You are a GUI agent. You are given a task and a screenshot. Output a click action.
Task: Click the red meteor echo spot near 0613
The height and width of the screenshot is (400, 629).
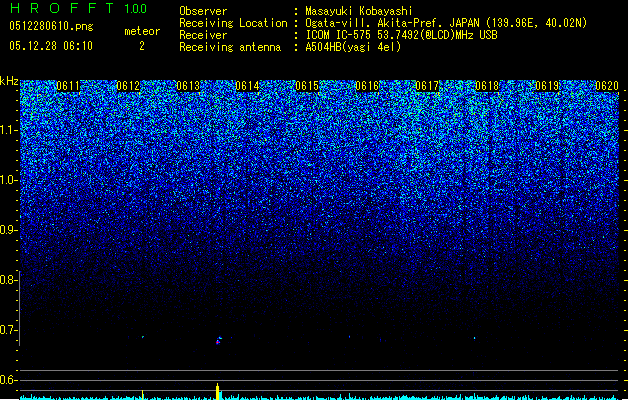click(x=218, y=342)
